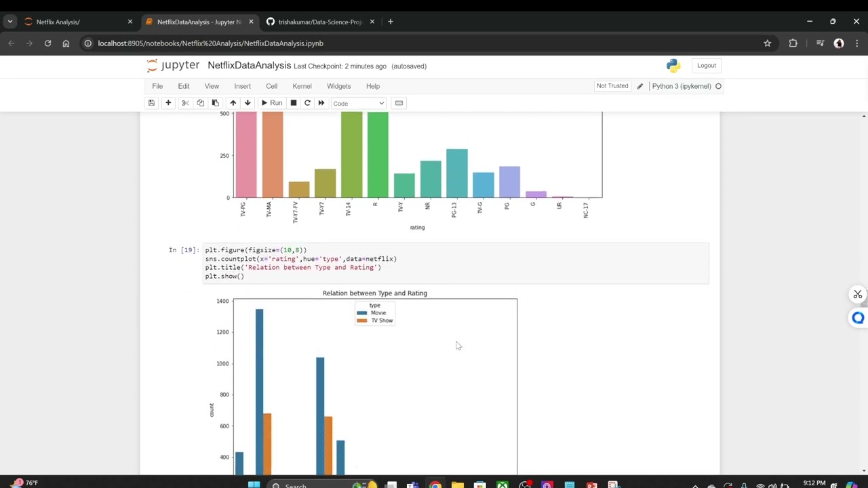Open Microsoft Teams from taskbar
Viewport: 868px width, 488px height.
point(413,485)
